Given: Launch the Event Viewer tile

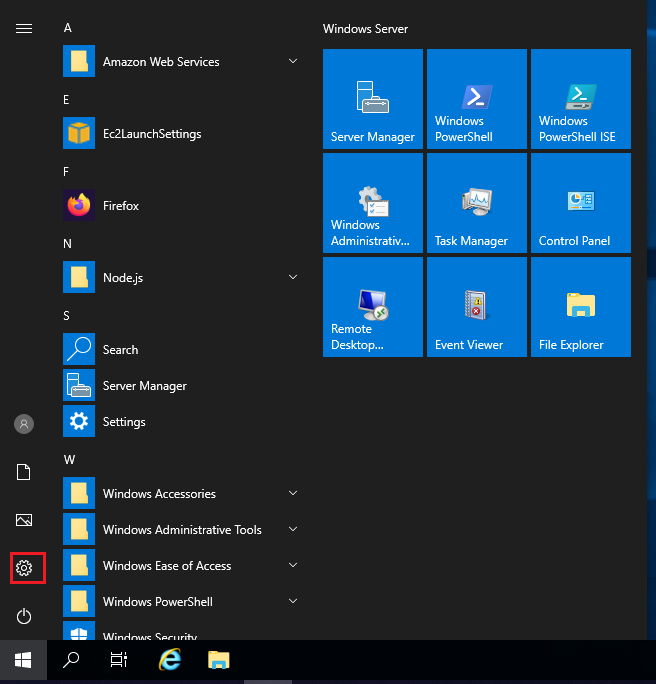Looking at the screenshot, I should click(477, 307).
